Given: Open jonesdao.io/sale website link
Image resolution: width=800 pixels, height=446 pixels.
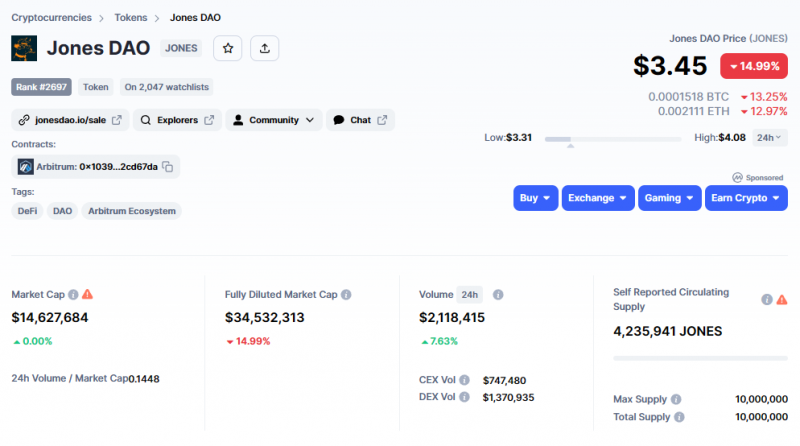Looking at the screenshot, I should click(69, 120).
